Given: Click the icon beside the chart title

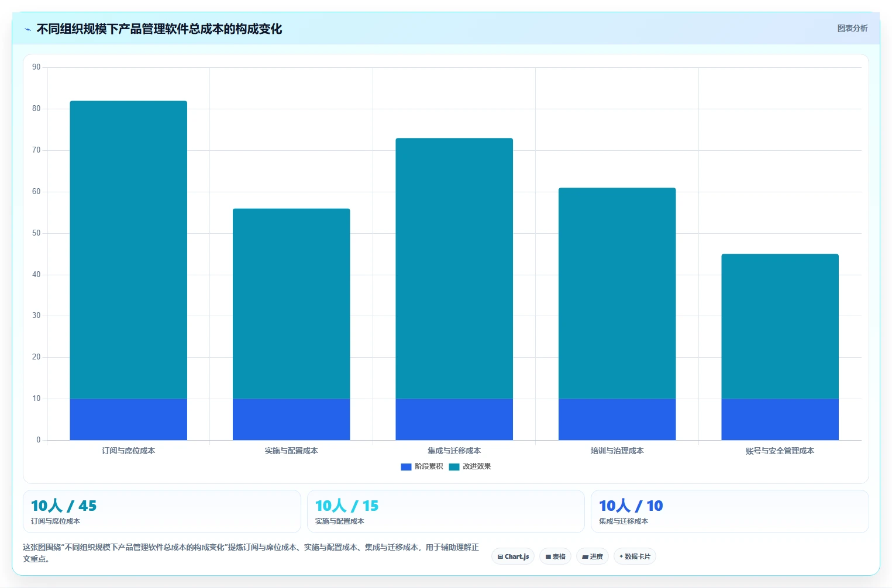Looking at the screenshot, I should tap(27, 29).
